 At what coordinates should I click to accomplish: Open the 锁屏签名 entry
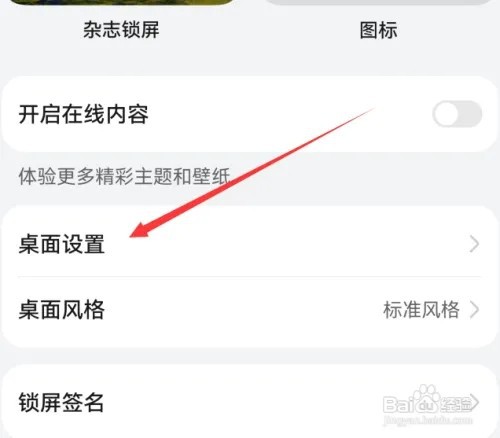coord(249,402)
